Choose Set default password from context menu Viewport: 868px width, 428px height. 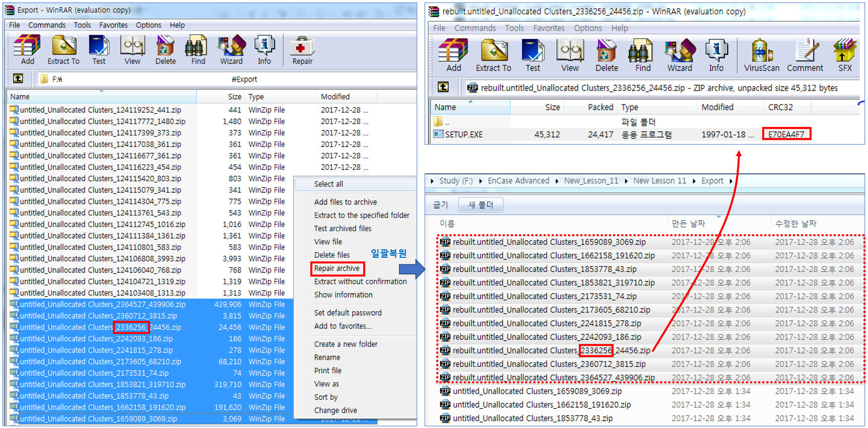click(x=348, y=313)
